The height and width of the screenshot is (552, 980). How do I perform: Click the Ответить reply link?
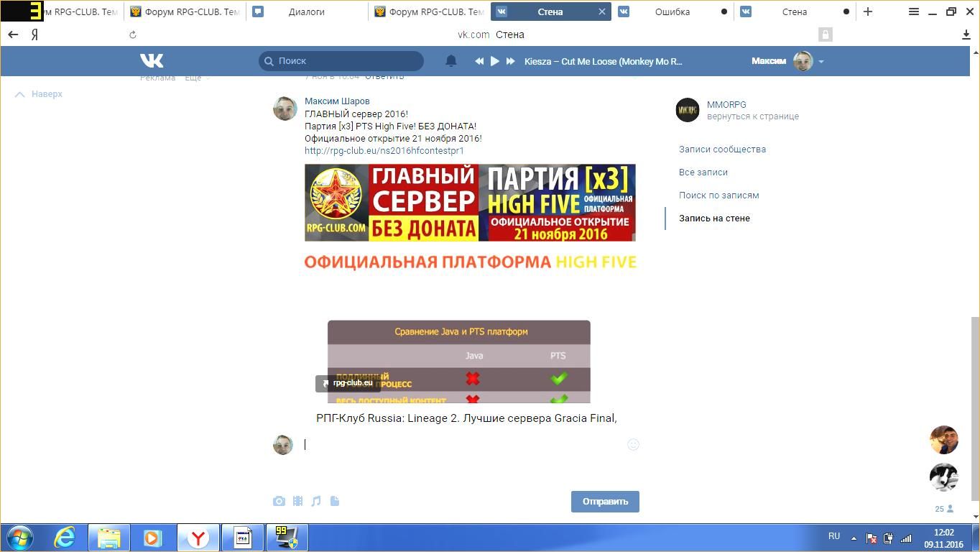(x=384, y=76)
